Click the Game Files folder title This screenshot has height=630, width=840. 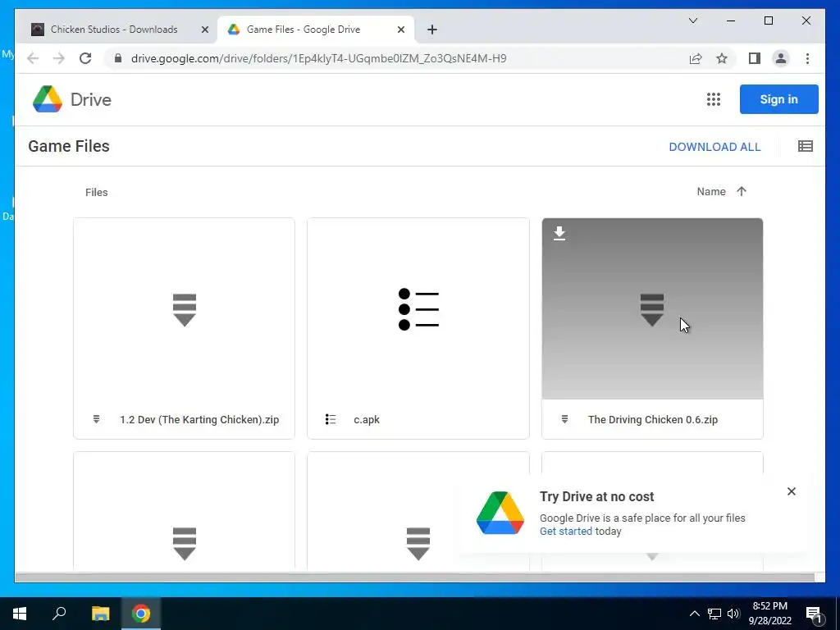click(x=69, y=146)
